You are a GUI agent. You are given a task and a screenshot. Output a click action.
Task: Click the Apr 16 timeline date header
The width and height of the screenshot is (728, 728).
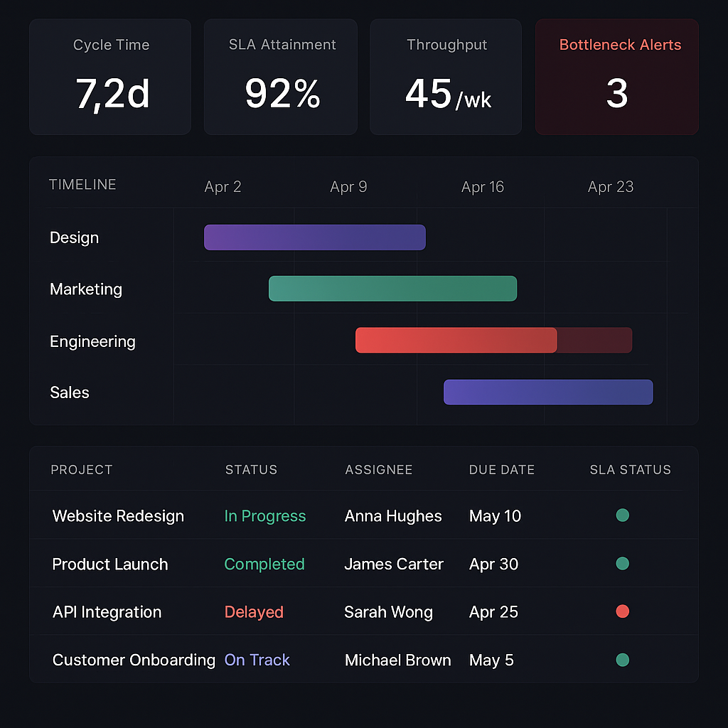coord(482,187)
